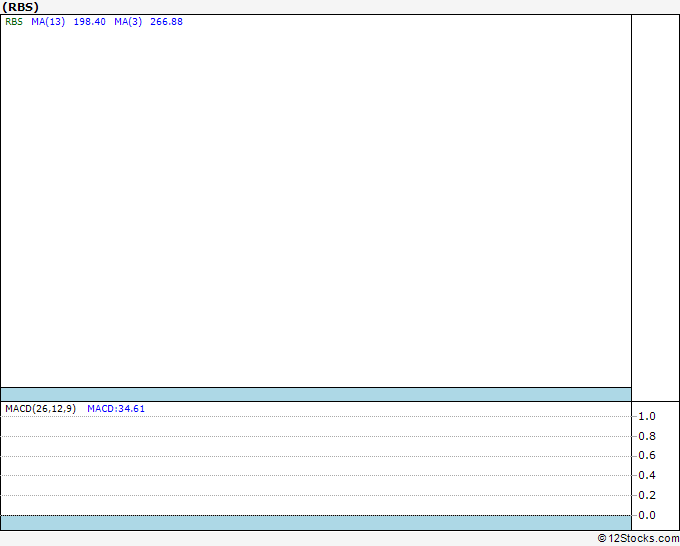This screenshot has width=680, height=546.
Task: Click the 266.88 moving average value
Action: tap(167, 22)
